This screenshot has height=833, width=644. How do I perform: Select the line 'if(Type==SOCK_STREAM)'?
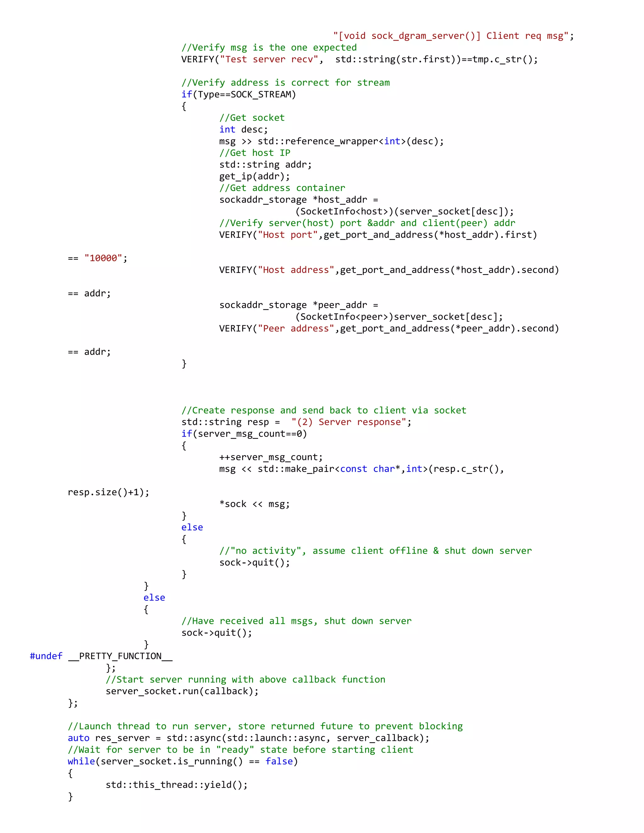click(238, 94)
